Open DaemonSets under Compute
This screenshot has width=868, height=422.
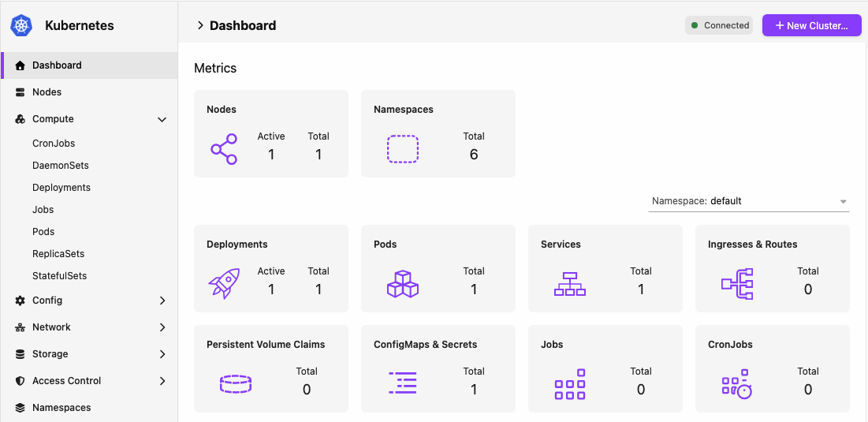[x=61, y=166]
